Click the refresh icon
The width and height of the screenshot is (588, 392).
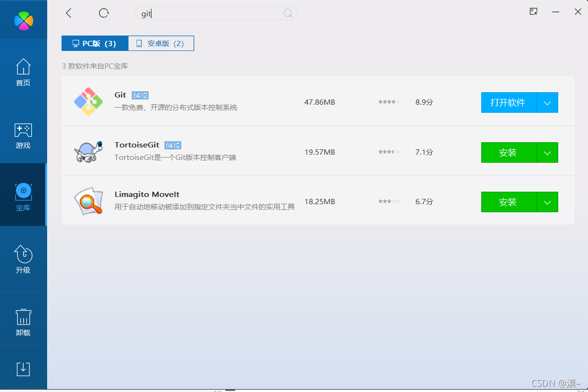(104, 13)
